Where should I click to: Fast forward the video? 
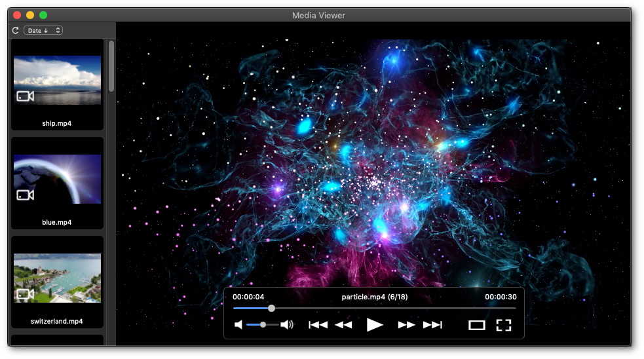pyautogui.click(x=406, y=325)
